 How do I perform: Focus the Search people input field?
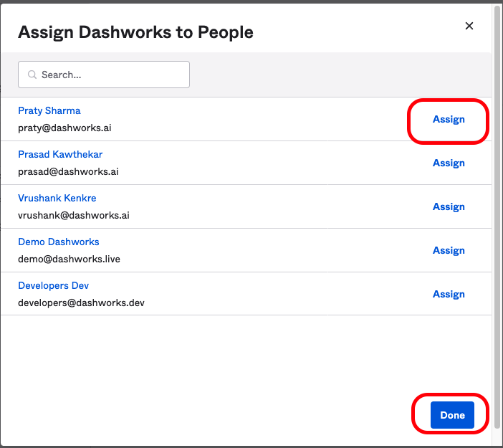pyautogui.click(x=111, y=75)
